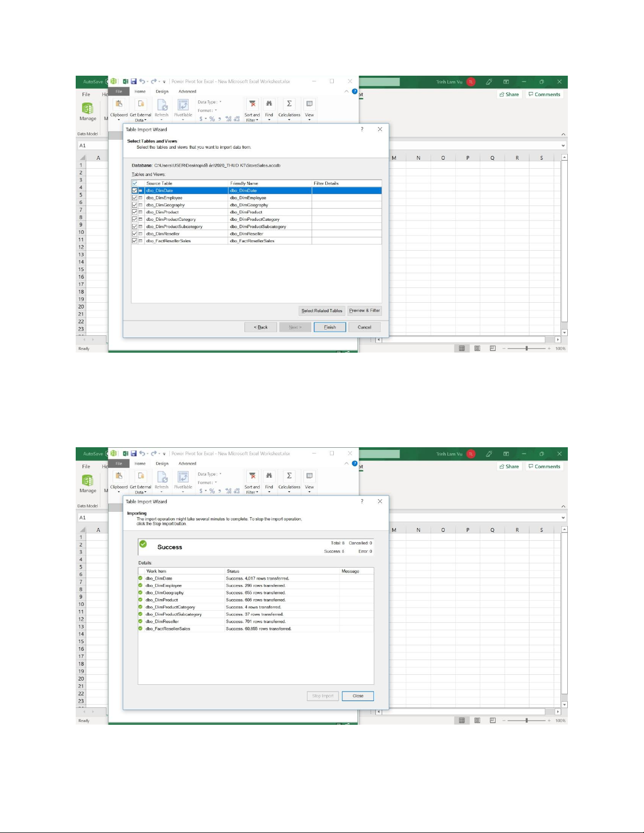Click Get External Data icon above table selection dialog
The image size is (644, 833).
[x=140, y=105]
